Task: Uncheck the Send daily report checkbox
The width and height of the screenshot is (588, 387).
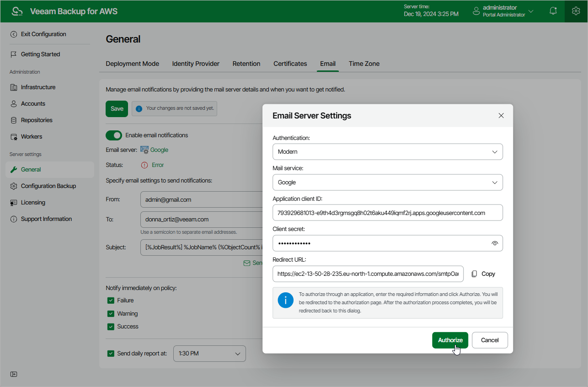Action: coord(111,354)
